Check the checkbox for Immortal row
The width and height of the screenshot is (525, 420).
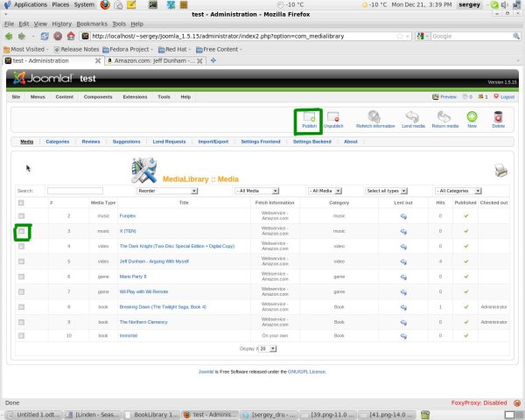(x=21, y=336)
